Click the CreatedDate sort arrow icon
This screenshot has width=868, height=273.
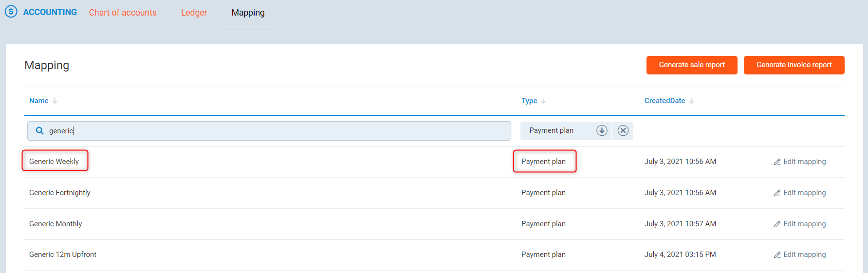(x=691, y=101)
